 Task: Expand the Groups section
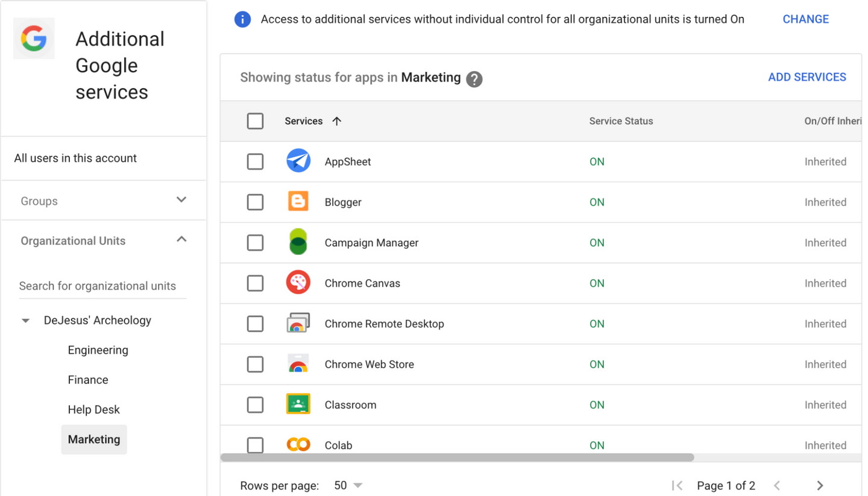(181, 200)
